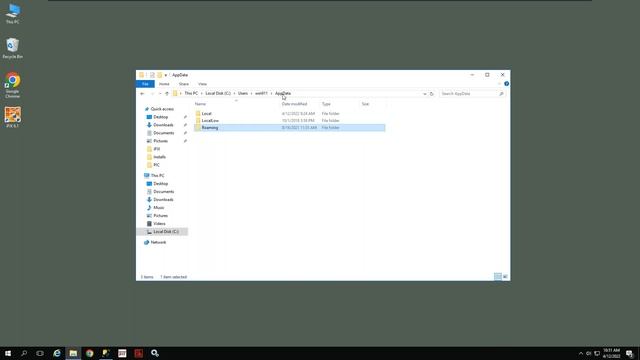
Task: Open Recycle Bin on desktop
Action: tap(13, 48)
